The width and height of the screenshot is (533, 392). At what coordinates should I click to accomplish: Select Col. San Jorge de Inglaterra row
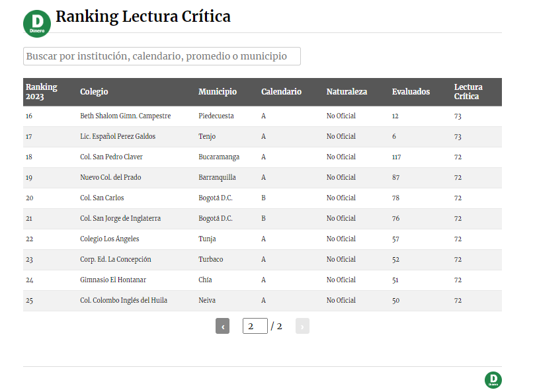(120, 218)
